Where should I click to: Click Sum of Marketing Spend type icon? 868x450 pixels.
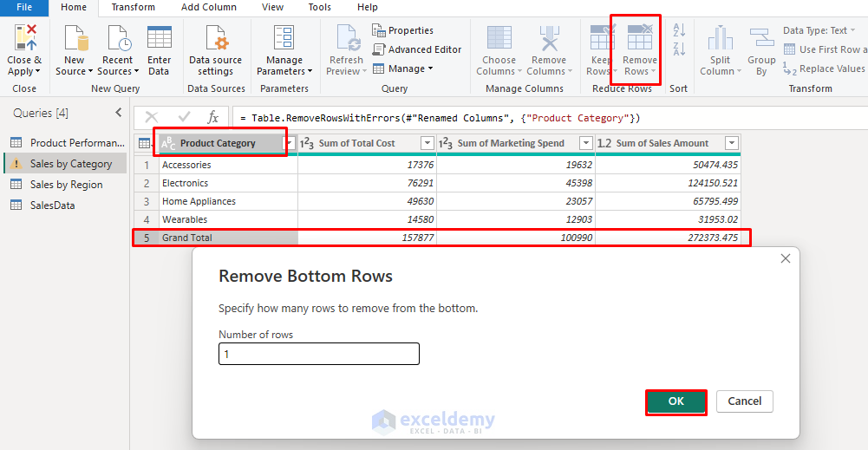(x=446, y=143)
